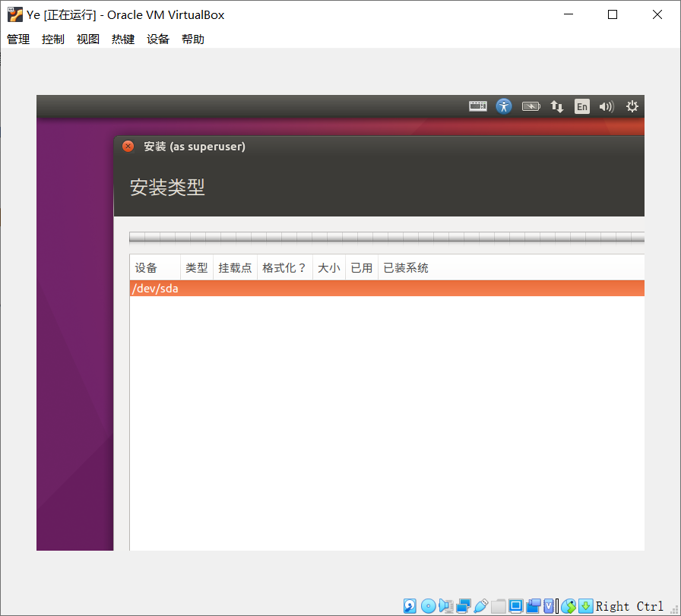Open the 设备 menu

coord(158,39)
